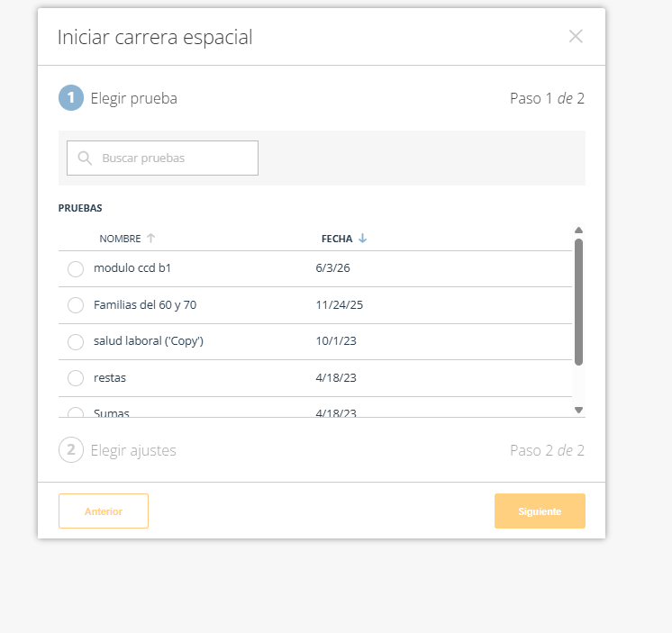The image size is (672, 633).
Task: Click the step 2 circle badge
Action: [x=71, y=450]
